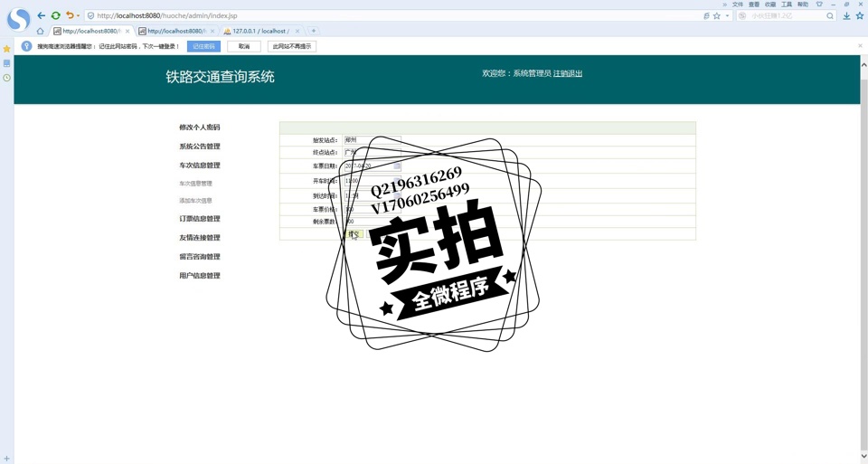Click the orange undo arrow icon
The height and width of the screenshot is (464, 868).
point(70,15)
